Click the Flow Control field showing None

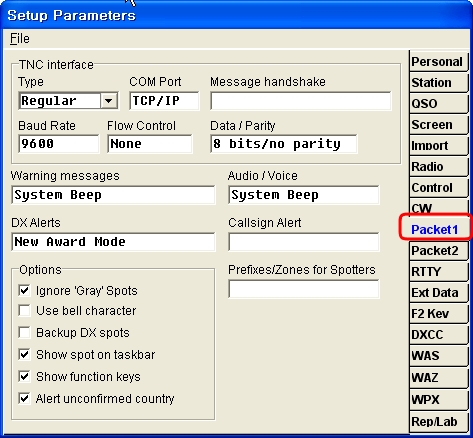point(150,144)
